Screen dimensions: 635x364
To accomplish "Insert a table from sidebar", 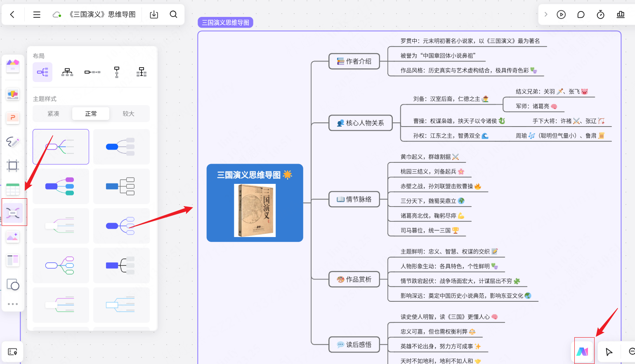I will click(x=13, y=190).
